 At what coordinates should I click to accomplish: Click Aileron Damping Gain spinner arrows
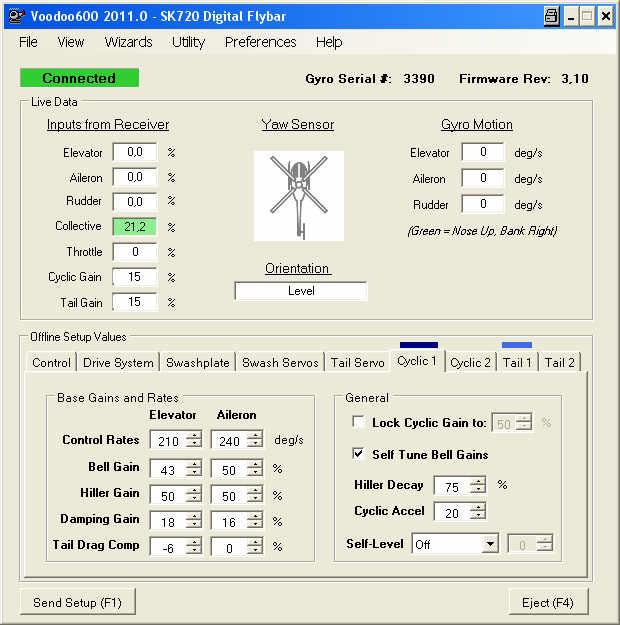tap(255, 521)
